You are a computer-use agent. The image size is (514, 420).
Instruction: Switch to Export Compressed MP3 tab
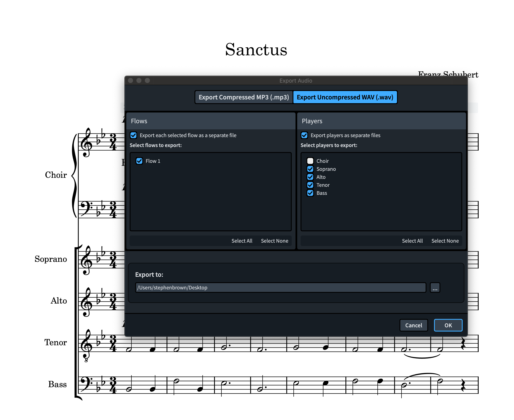(x=244, y=97)
